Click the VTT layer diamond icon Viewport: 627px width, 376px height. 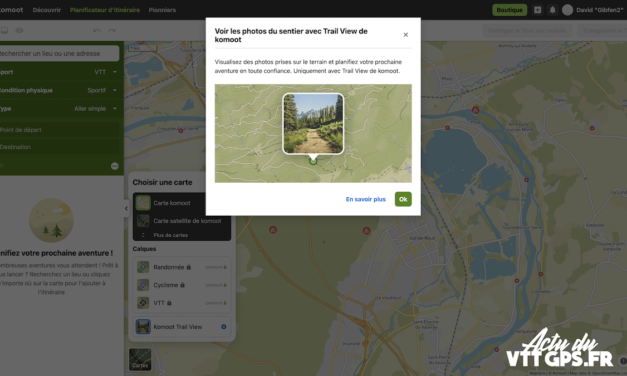click(143, 303)
